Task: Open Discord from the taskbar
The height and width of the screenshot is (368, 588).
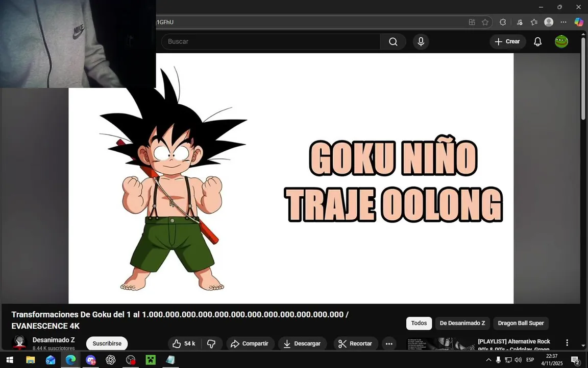Action: tap(90, 360)
